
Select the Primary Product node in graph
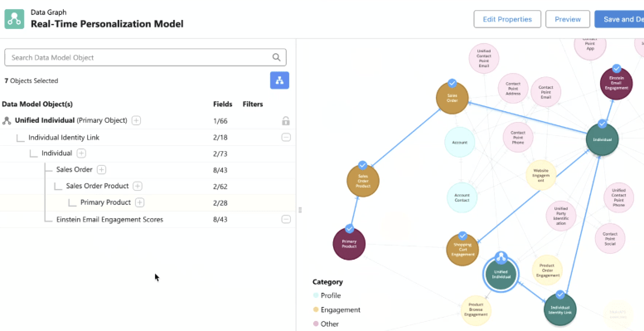tap(349, 244)
